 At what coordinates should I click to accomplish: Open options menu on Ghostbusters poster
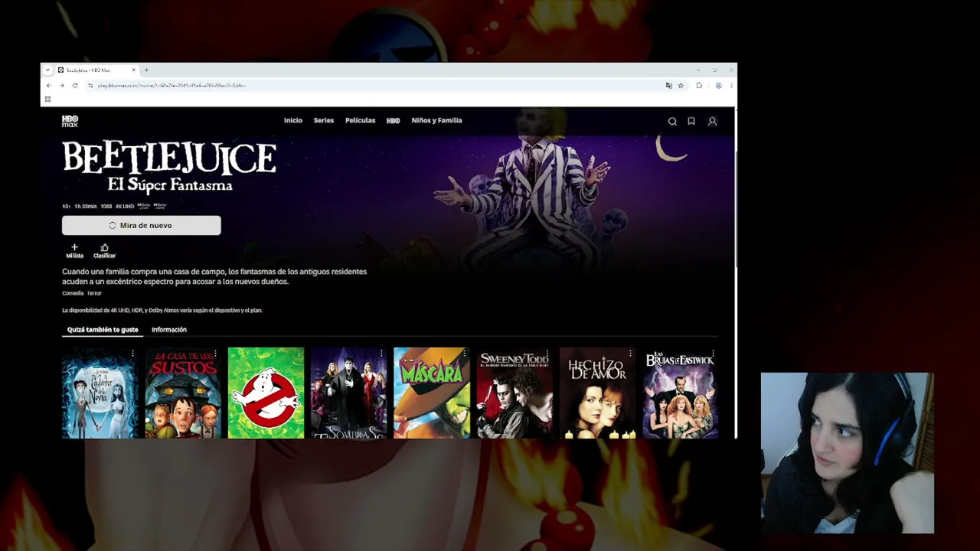point(299,354)
